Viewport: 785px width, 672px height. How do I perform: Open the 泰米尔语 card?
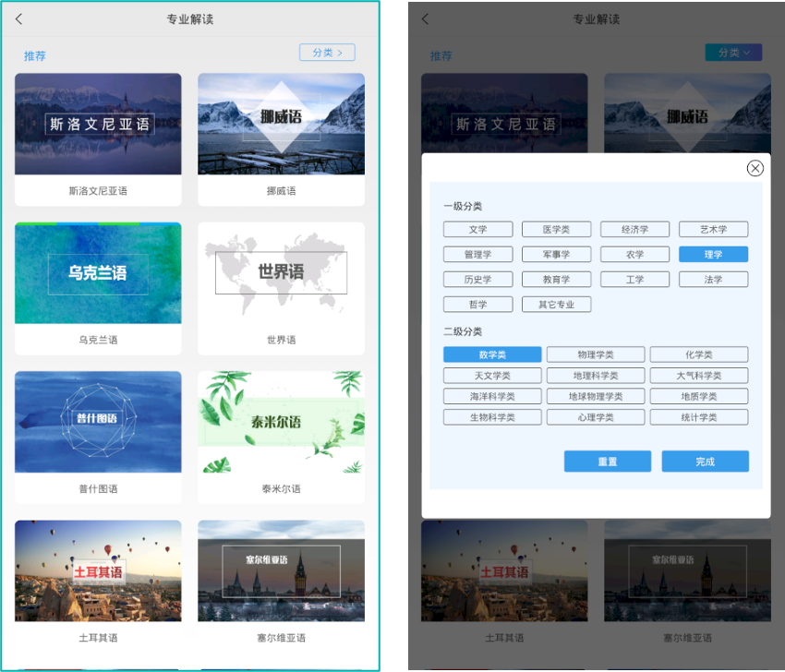click(282, 438)
